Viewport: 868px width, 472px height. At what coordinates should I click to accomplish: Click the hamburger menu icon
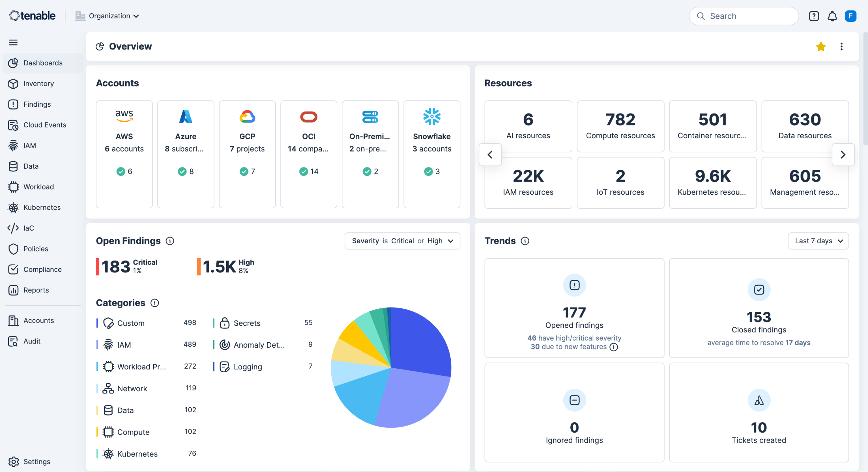[13, 42]
